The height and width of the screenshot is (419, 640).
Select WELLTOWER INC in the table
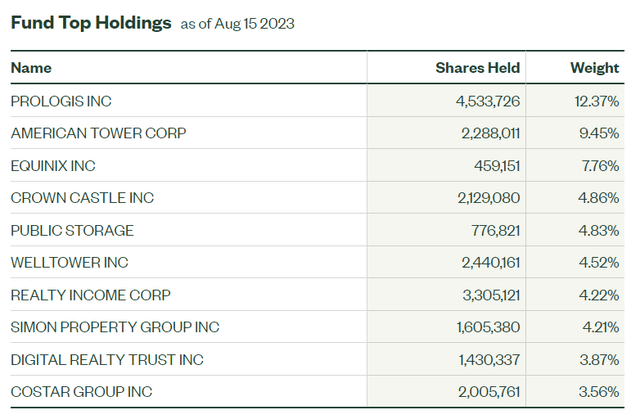[69, 262]
